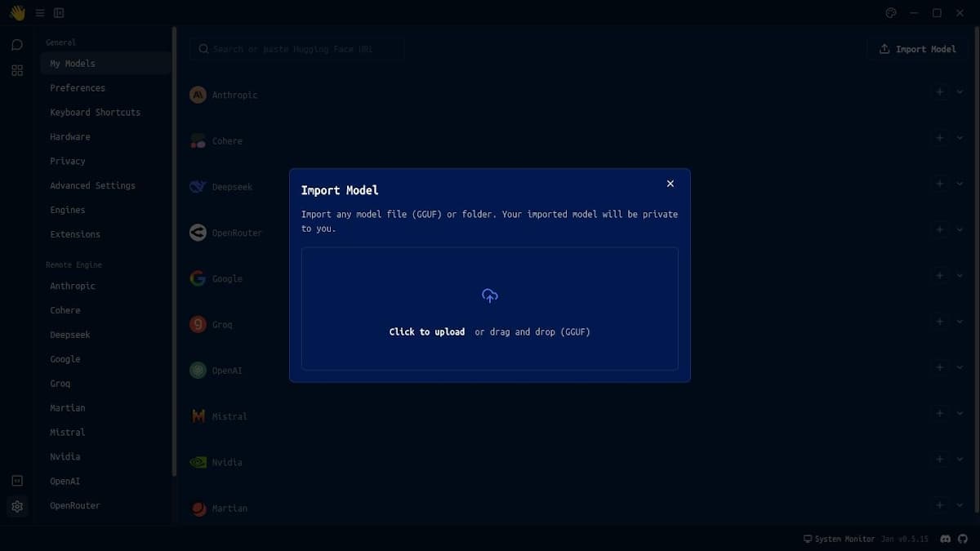Expand the OpenRouter models chevron

(x=960, y=230)
